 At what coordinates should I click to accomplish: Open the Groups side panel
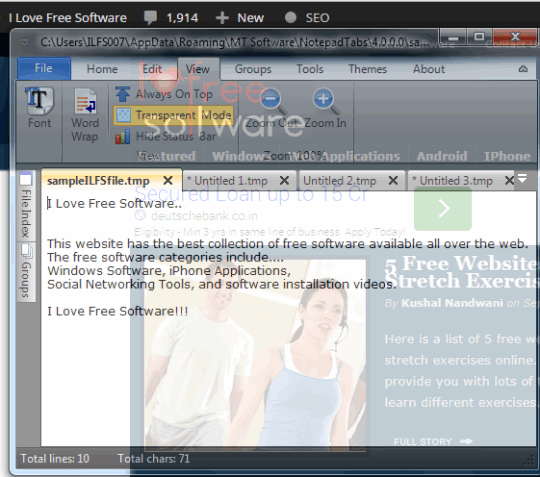[26, 271]
